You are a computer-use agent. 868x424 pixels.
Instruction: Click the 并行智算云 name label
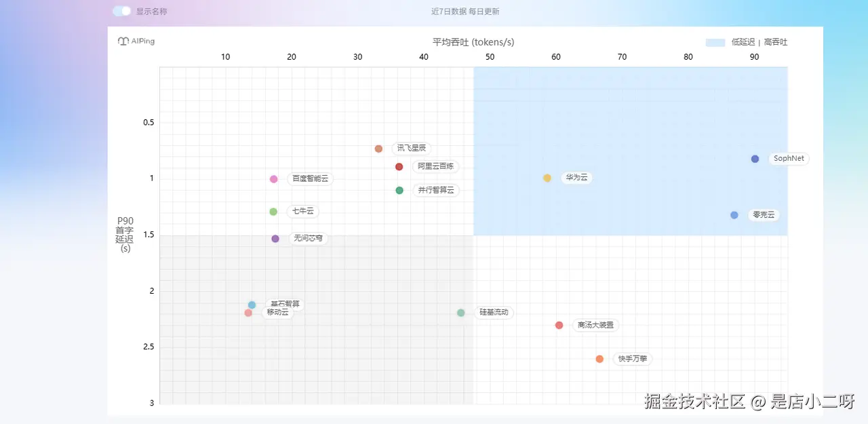pos(436,191)
